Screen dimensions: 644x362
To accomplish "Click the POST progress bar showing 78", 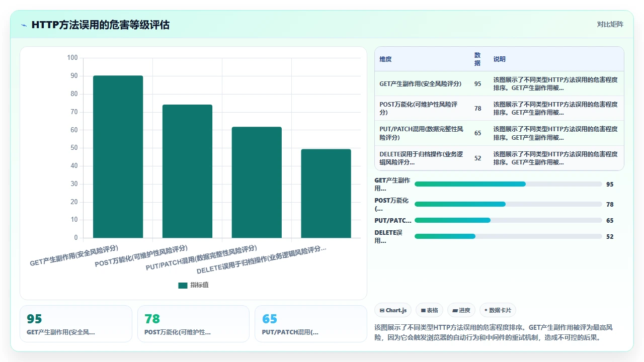I will tap(508, 204).
